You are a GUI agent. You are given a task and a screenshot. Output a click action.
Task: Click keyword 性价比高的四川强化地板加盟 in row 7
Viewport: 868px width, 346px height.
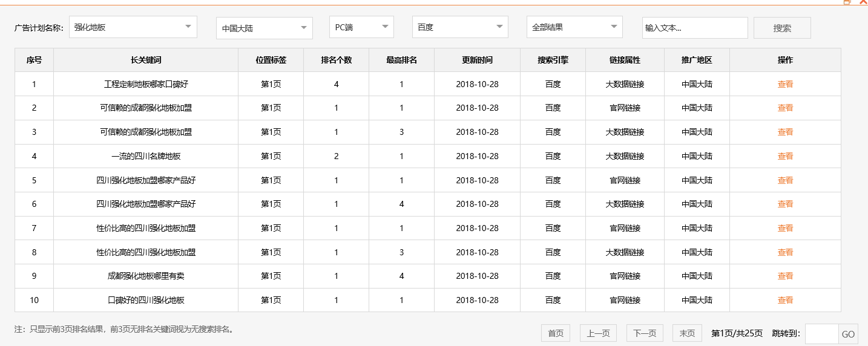tap(146, 228)
